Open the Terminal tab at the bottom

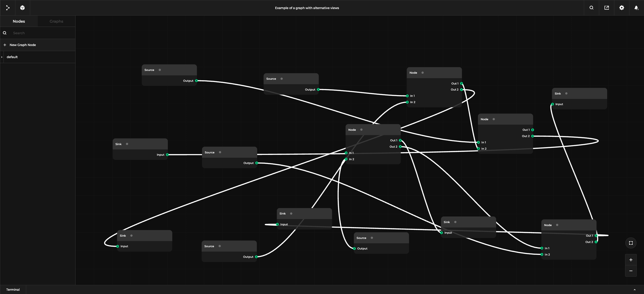(13, 290)
